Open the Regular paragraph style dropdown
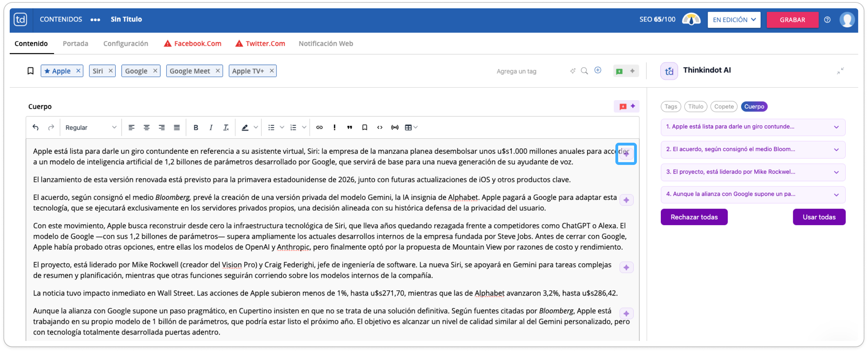868x352 pixels. pos(91,127)
